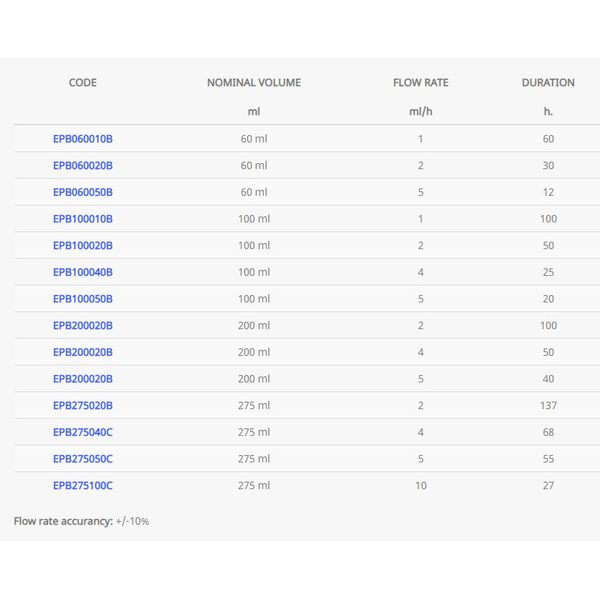Click the Flow rate accurancy note
Image resolution: width=600 pixels, height=600 pixels.
point(81,521)
